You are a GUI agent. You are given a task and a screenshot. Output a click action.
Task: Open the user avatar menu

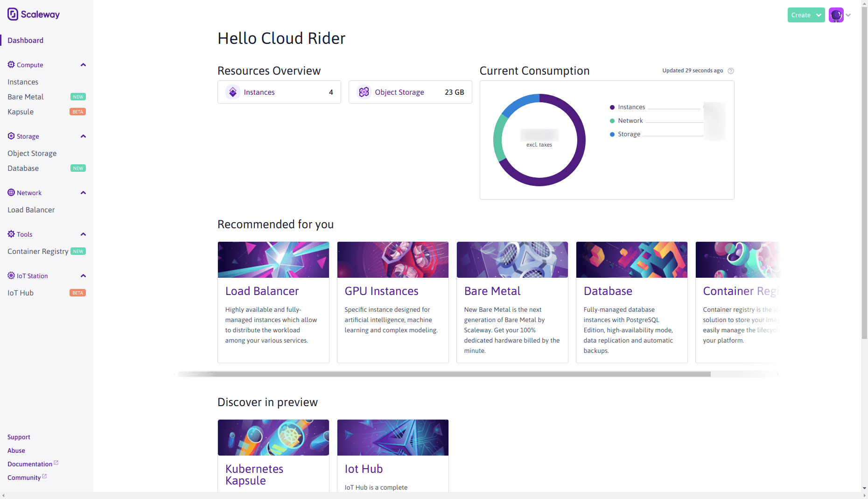(x=836, y=15)
